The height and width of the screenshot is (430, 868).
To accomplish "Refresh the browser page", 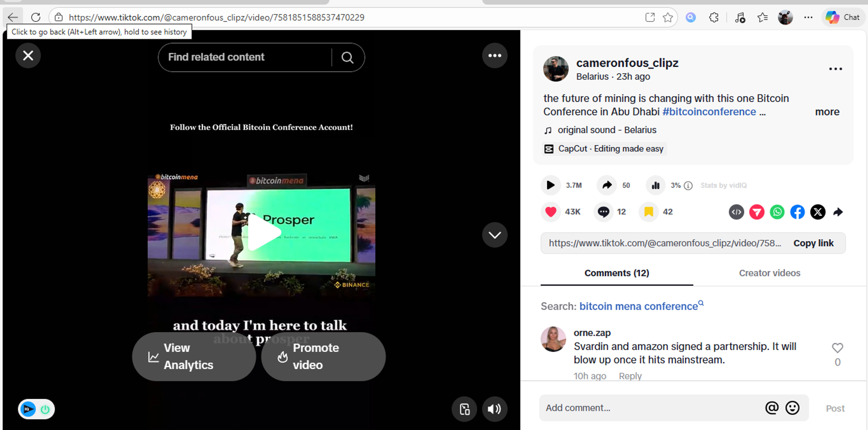I will [x=36, y=17].
